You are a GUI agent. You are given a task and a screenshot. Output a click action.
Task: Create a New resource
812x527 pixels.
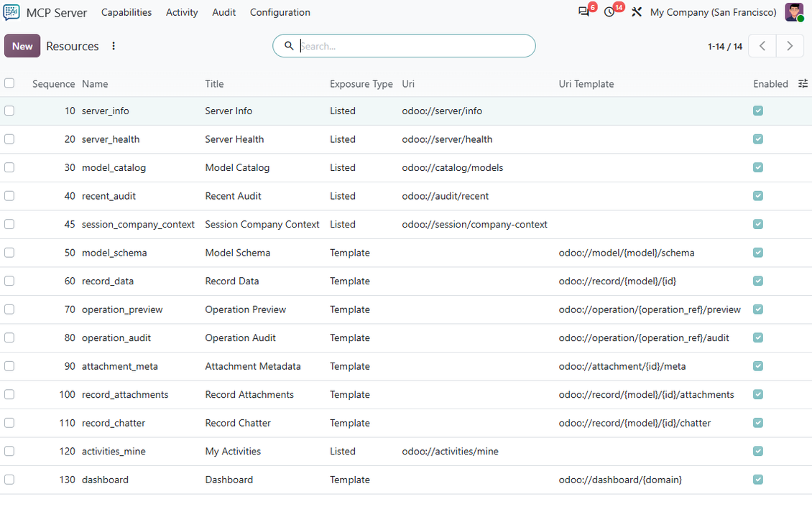pyautogui.click(x=22, y=46)
